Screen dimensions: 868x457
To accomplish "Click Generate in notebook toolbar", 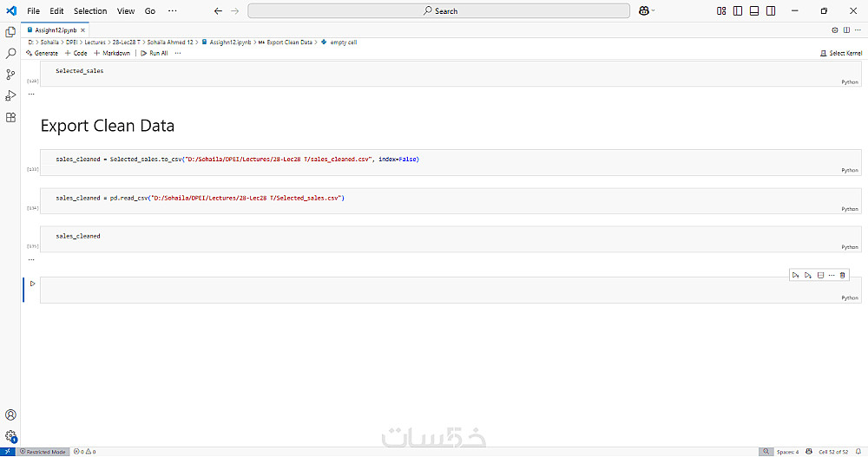I will pyautogui.click(x=42, y=53).
